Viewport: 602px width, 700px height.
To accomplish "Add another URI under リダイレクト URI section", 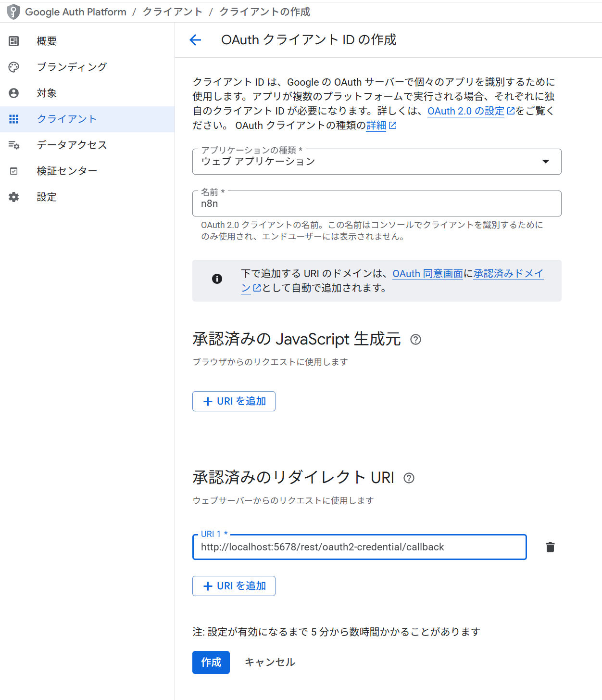I will [234, 586].
